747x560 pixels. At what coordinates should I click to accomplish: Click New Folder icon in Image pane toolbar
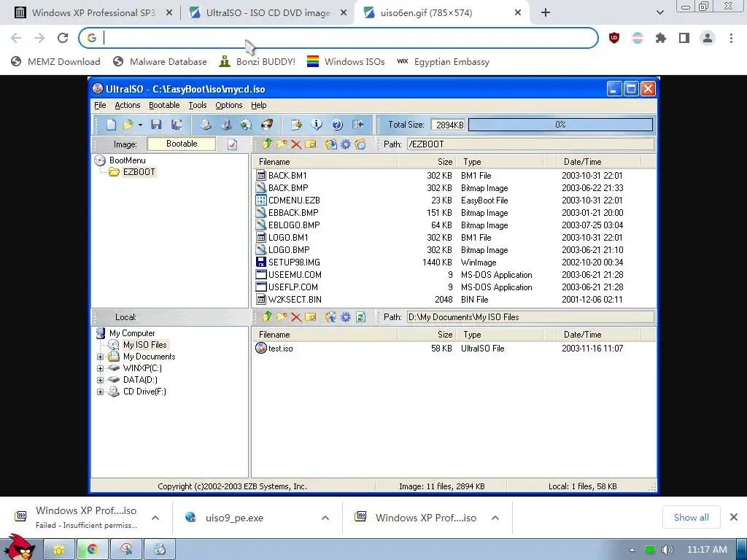(282, 144)
